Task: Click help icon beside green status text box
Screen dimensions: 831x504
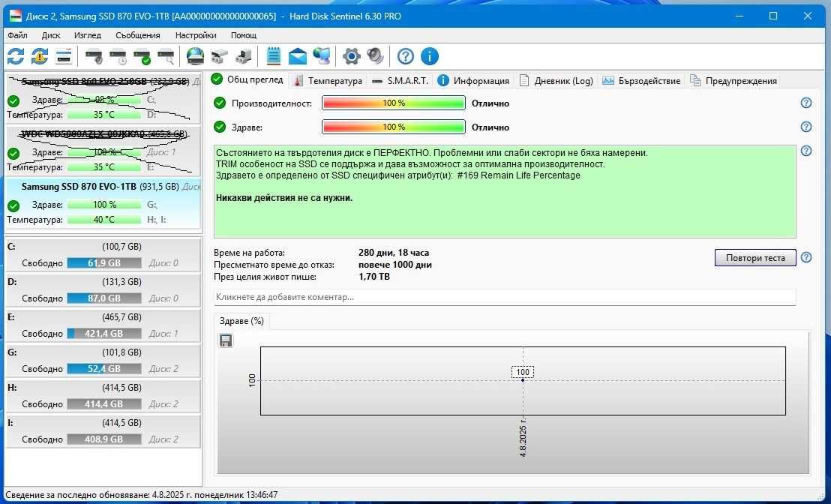Action: click(x=806, y=151)
